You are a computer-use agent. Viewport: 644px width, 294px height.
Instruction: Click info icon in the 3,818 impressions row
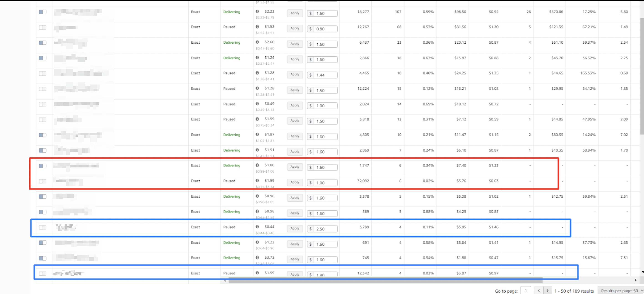coord(257,119)
